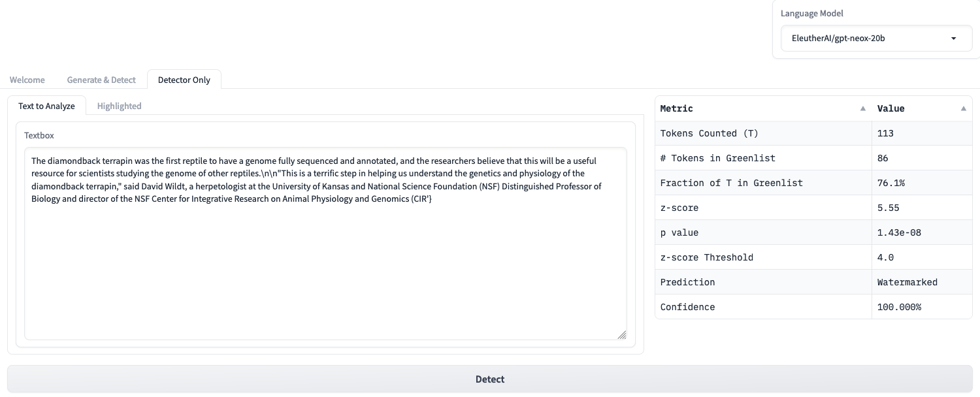Click inside the analysis Textbox
Screen dimensions: 980x397
(325, 244)
